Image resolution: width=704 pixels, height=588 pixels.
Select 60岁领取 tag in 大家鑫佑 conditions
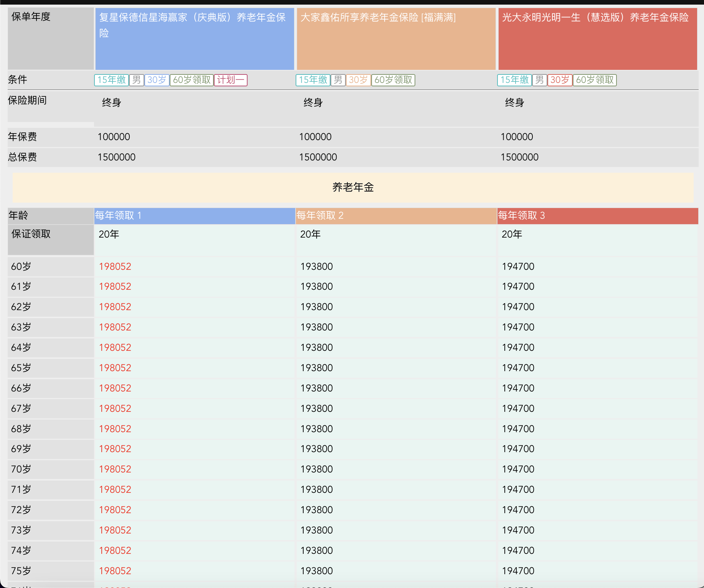click(393, 80)
